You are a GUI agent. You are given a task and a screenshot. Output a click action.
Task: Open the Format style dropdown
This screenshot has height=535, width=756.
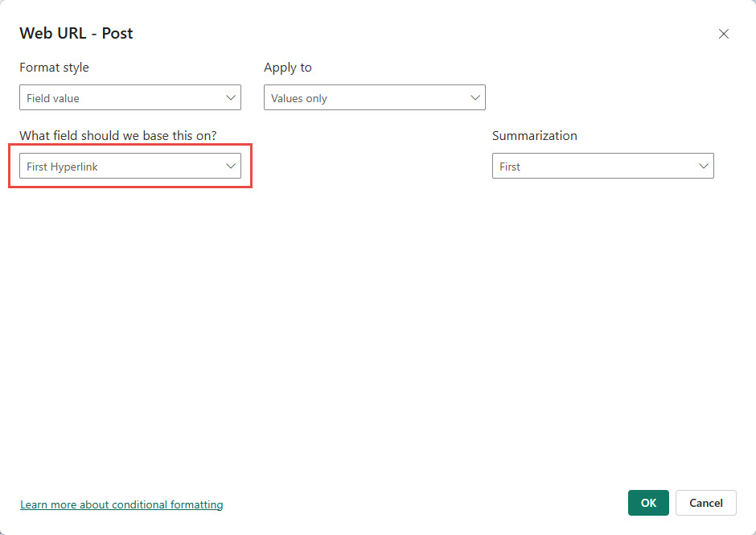coord(129,98)
